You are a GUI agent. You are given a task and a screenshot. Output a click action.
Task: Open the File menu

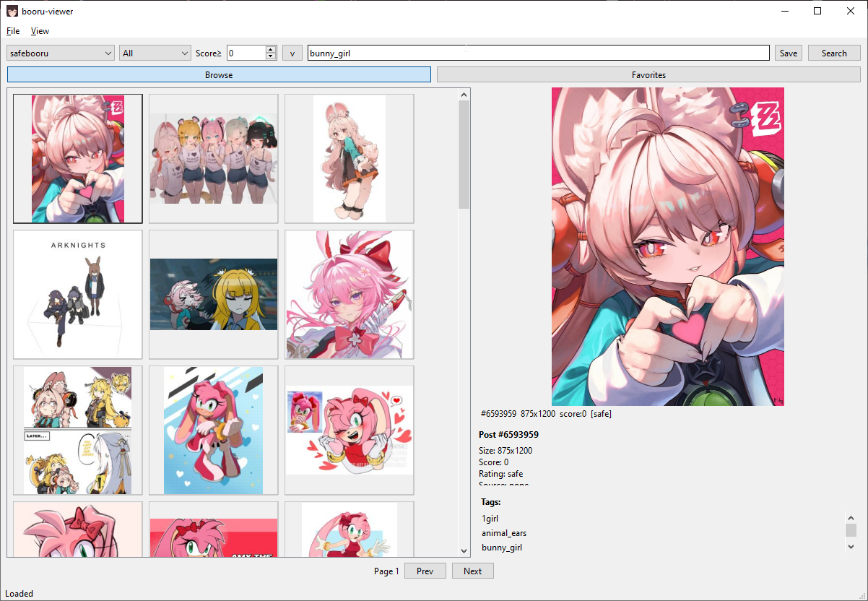coord(12,30)
